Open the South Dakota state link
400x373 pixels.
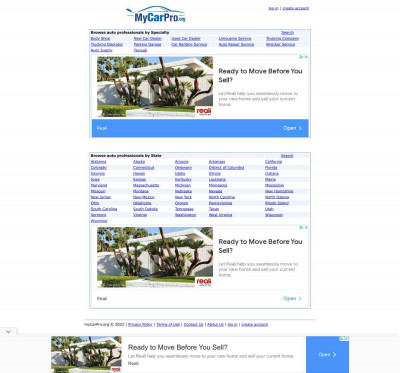[x=145, y=209]
